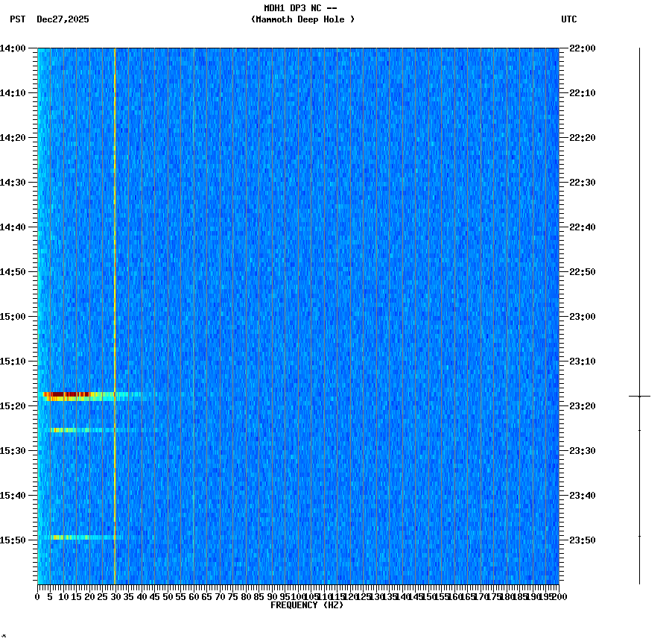Click the fainter event stripe near 15:26

pos(75,429)
